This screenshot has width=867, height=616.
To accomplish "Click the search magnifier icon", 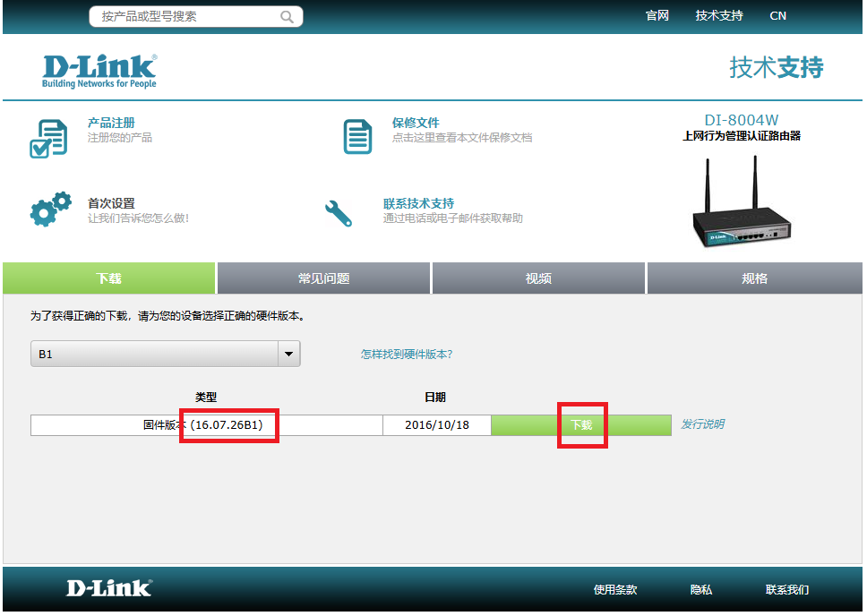I will [x=287, y=17].
